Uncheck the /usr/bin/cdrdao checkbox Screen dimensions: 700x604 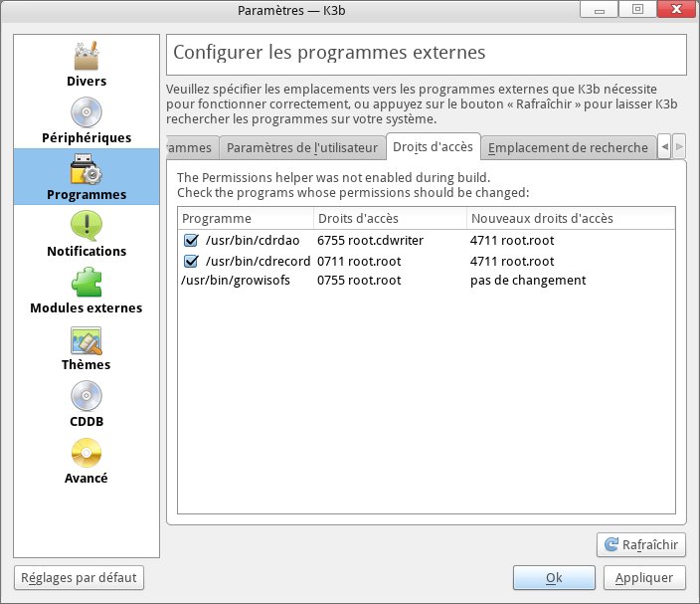coord(191,241)
